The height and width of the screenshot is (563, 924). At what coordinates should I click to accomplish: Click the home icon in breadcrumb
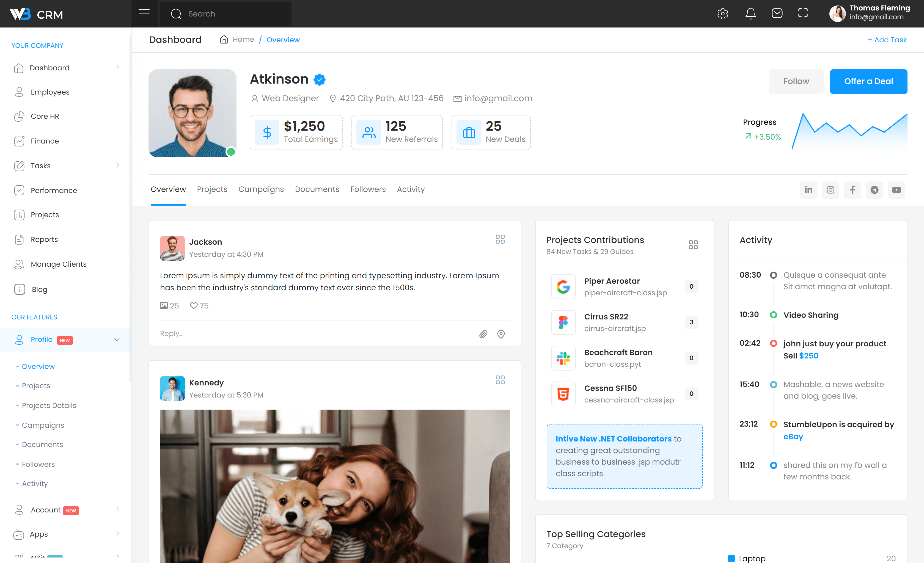(x=224, y=39)
